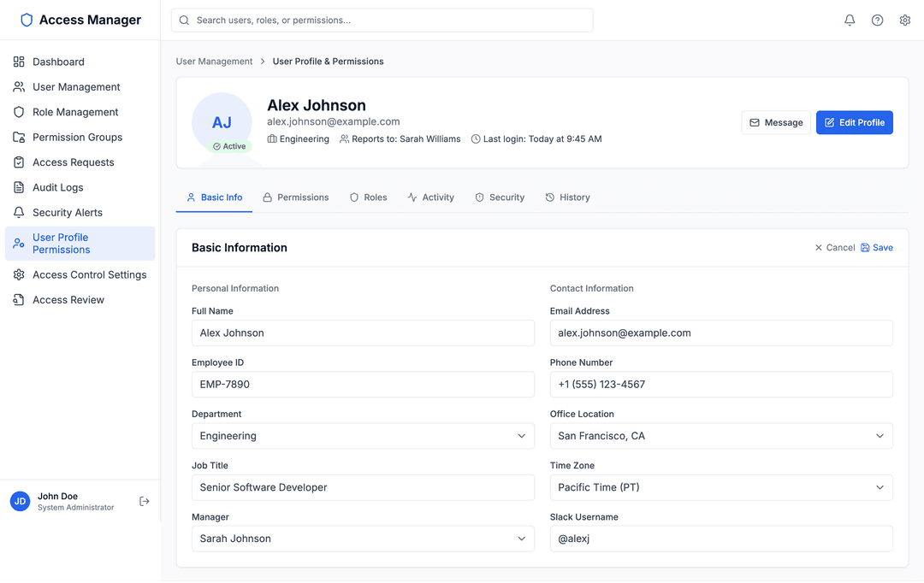Click Cancel to discard changes
The height and width of the screenshot is (583, 924).
coord(834,247)
